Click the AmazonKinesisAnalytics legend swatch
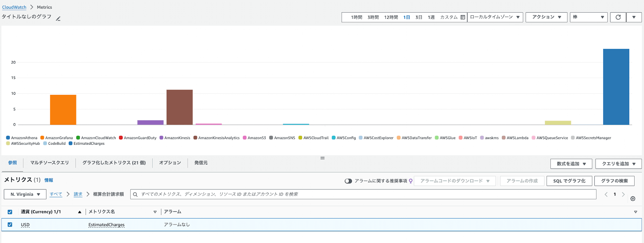The width and height of the screenshot is (644, 243). tap(195, 138)
